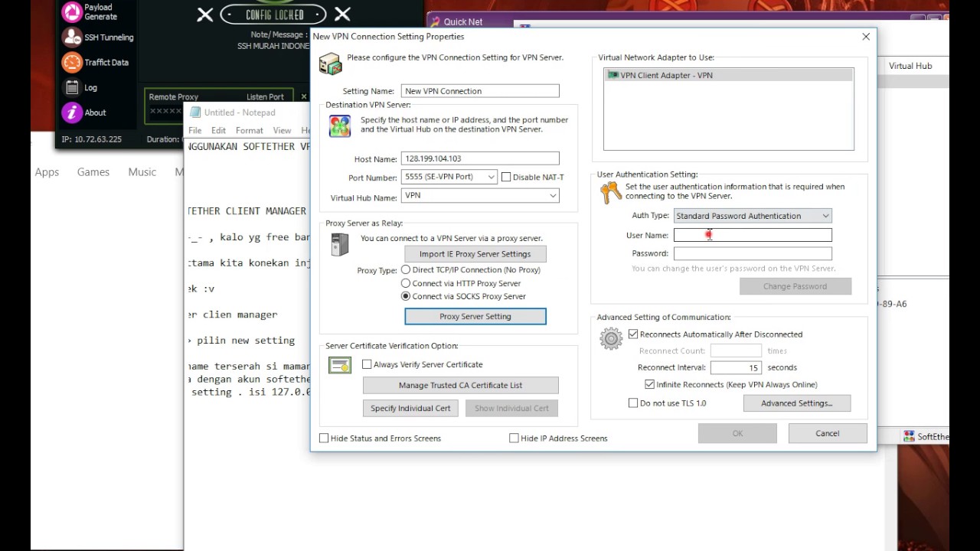Click the X icon right of Config Locked
The image size is (980, 551).
(342, 14)
